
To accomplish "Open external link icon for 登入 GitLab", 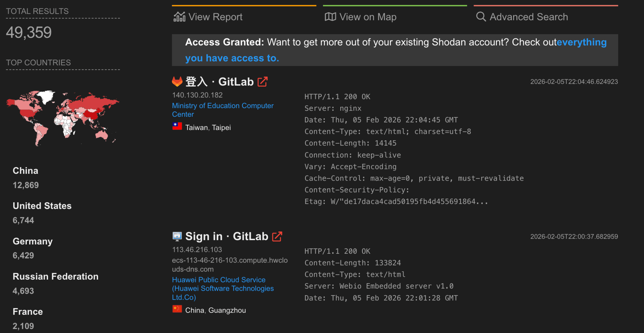I will [x=263, y=82].
